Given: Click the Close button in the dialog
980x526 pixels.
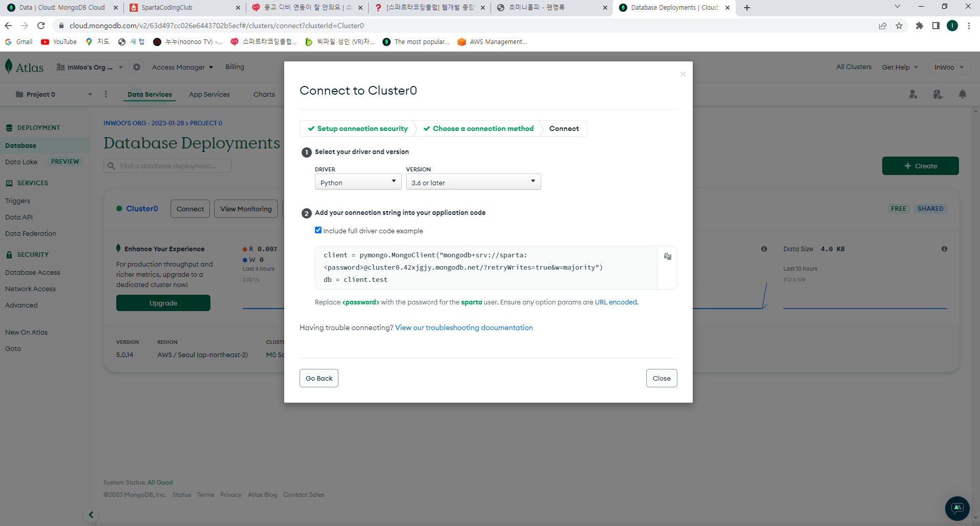Looking at the screenshot, I should click(662, 378).
